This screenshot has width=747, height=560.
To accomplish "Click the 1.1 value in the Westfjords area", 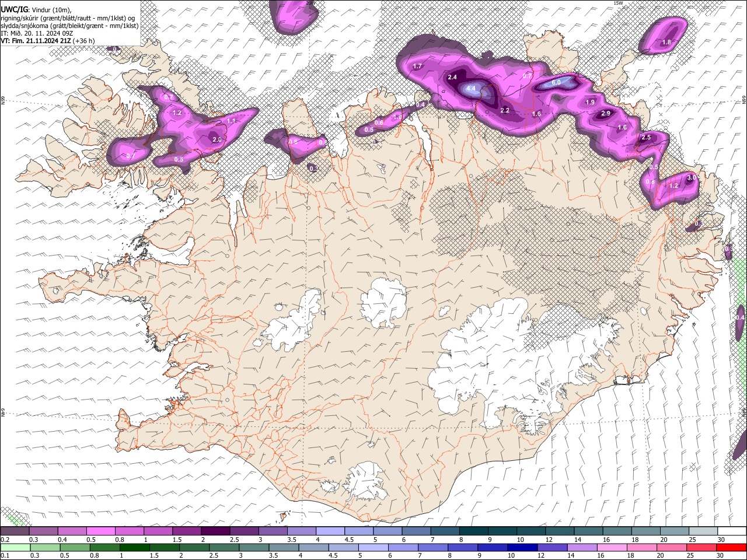I will 231,121.
